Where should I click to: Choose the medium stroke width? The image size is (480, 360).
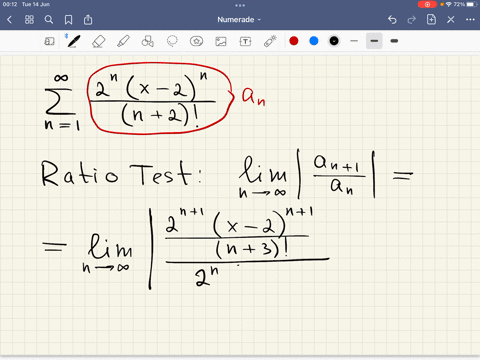click(x=374, y=41)
